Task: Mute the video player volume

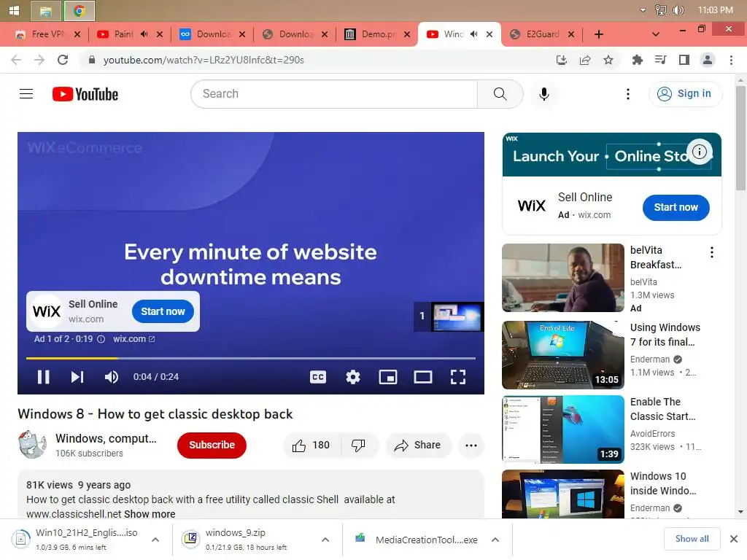Action: 112,377
